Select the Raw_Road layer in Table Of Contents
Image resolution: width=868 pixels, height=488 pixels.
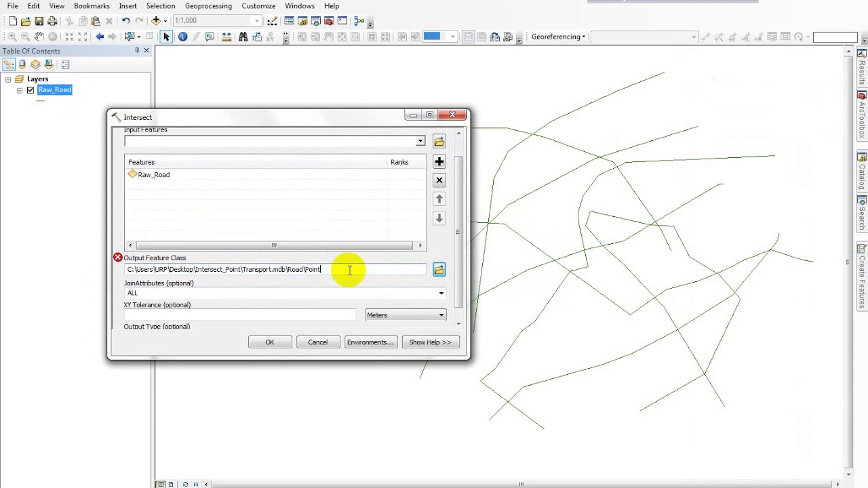pos(54,90)
